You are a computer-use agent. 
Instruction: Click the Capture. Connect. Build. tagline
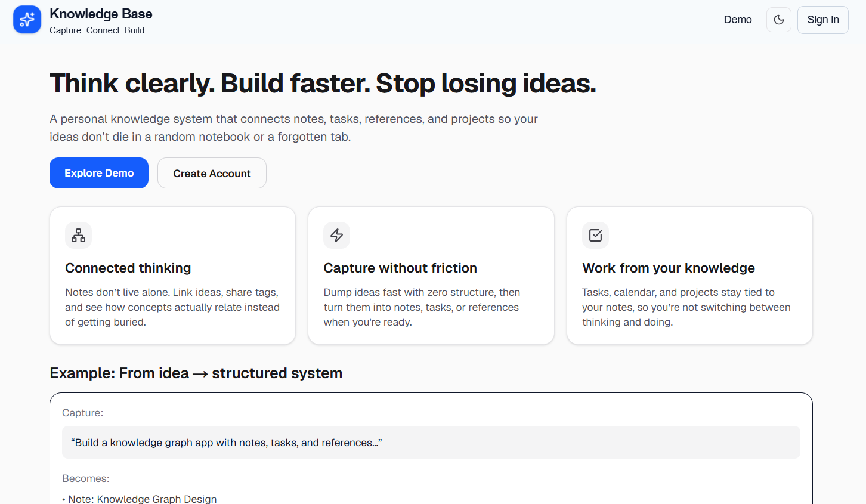click(98, 30)
